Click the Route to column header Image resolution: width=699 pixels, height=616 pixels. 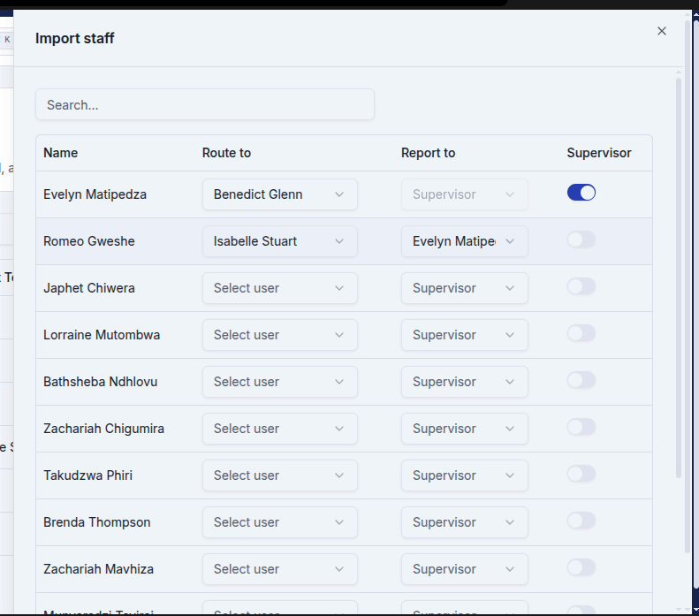coord(226,153)
